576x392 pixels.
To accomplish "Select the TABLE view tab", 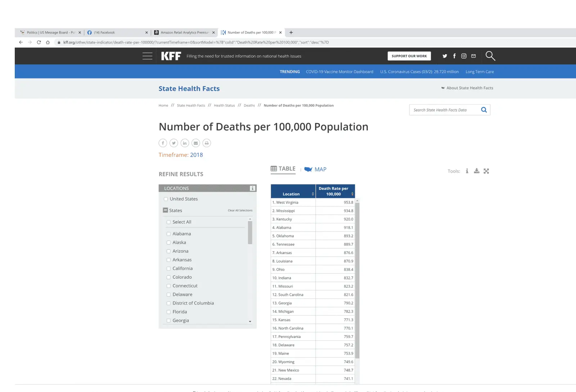I will pos(283,169).
